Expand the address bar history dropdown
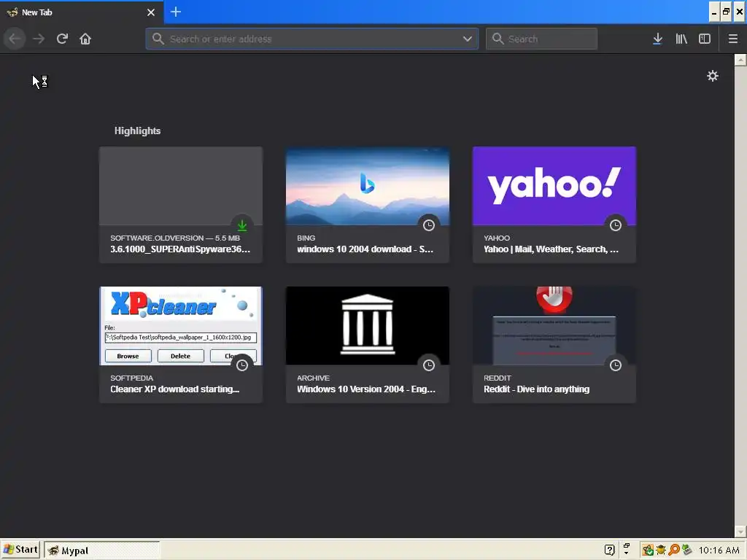 (x=468, y=39)
